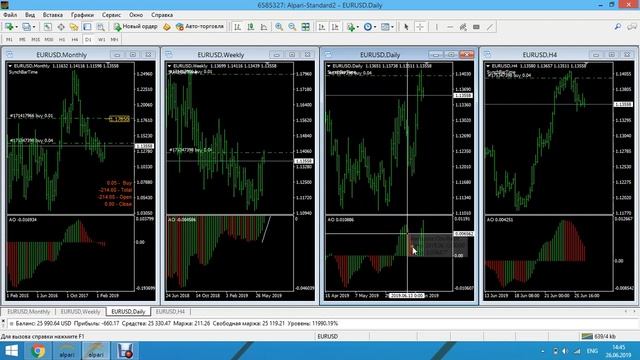Image resolution: width=640 pixels, height=360 pixels.
Task: Expand the templates dropdown arrow
Action: point(392,27)
